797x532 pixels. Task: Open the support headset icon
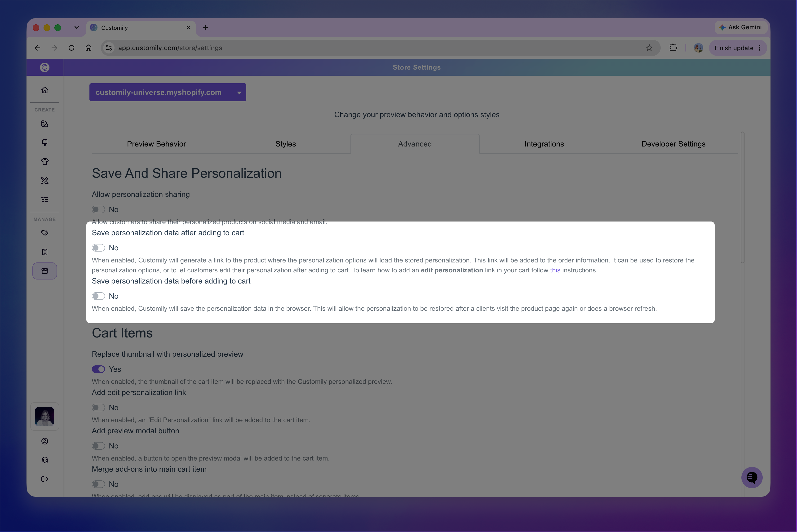tap(44, 460)
